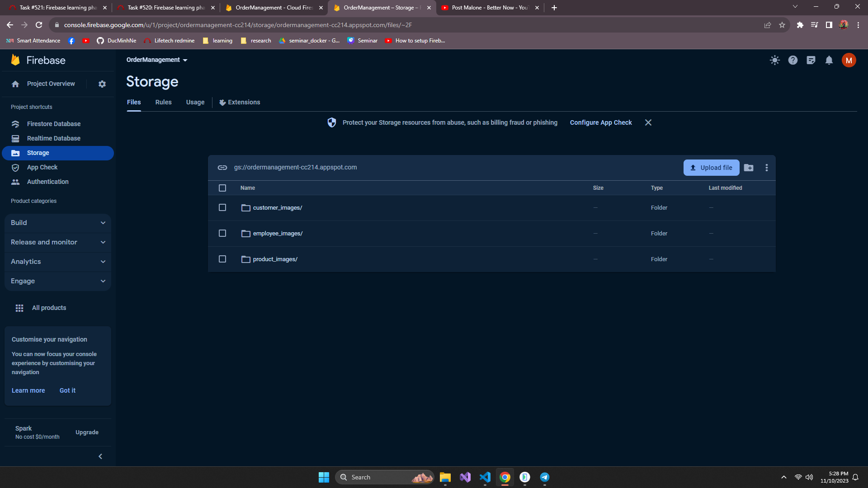
Task: Switch to the Rules tab
Action: point(163,102)
